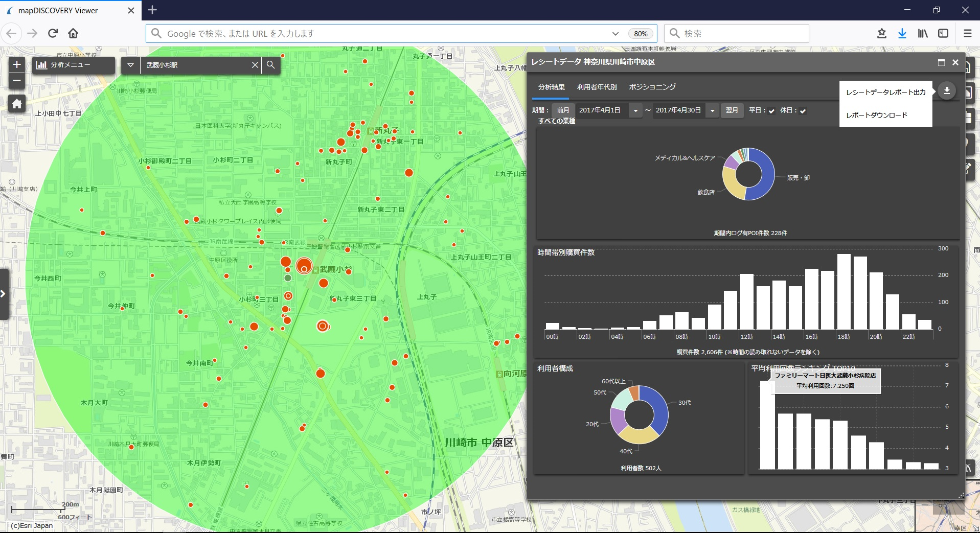
Task: Switch to the 利用者年代別 tab
Action: click(597, 87)
